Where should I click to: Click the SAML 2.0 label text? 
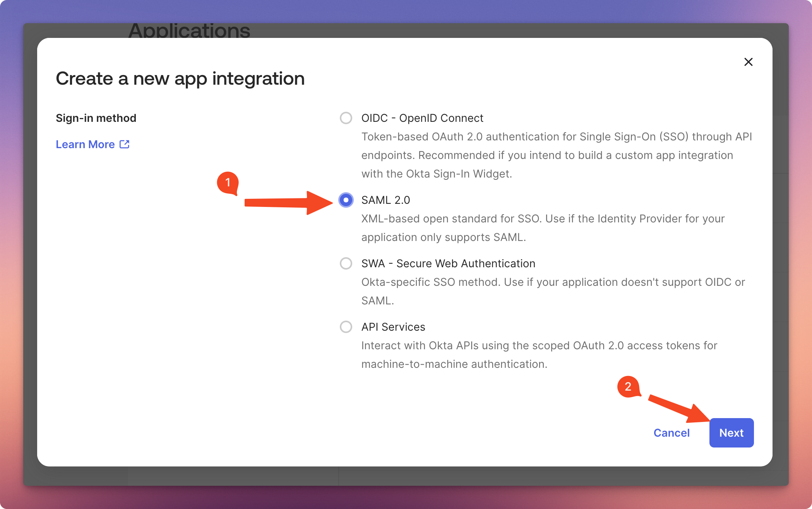coord(385,200)
